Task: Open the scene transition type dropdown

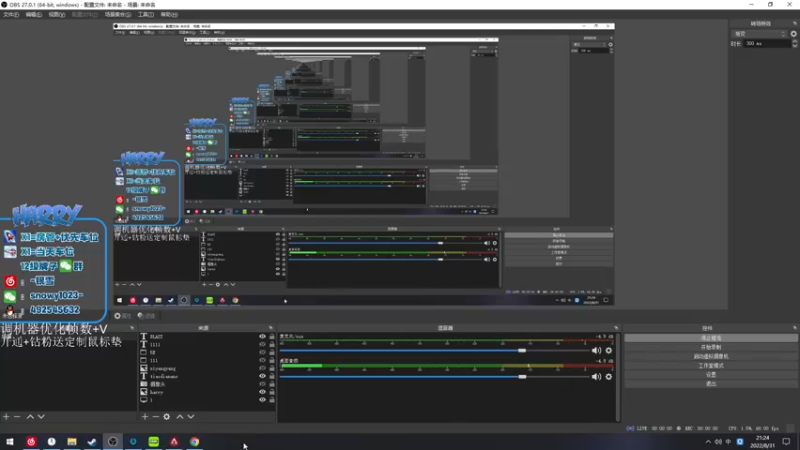Action: coord(759,34)
